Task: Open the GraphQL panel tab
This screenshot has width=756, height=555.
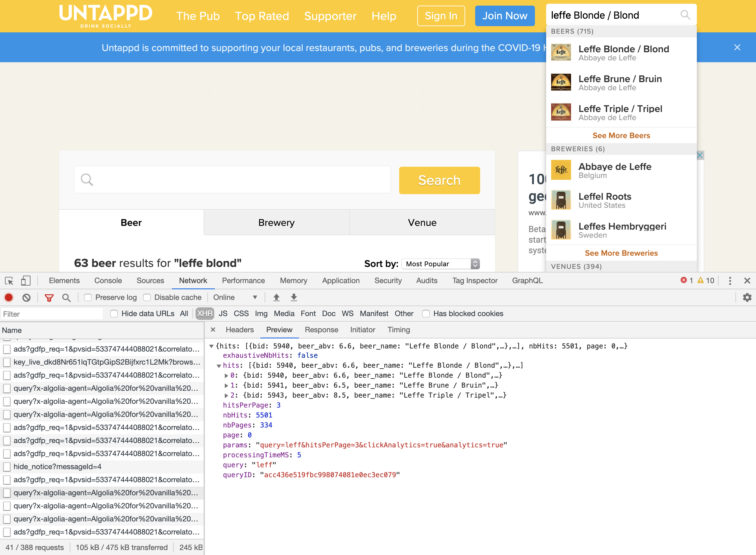Action: click(527, 281)
